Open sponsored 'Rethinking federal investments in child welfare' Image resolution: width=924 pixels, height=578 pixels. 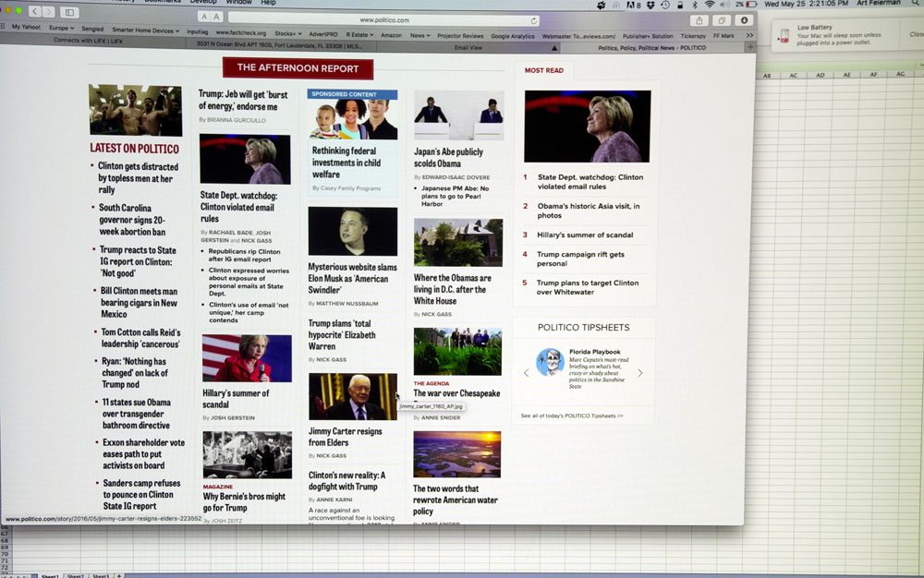346,163
